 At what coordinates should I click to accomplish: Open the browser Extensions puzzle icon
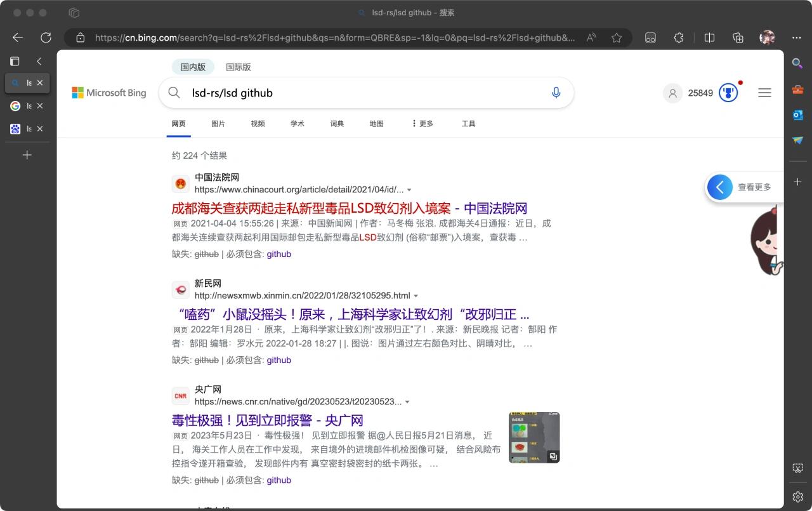coord(678,37)
